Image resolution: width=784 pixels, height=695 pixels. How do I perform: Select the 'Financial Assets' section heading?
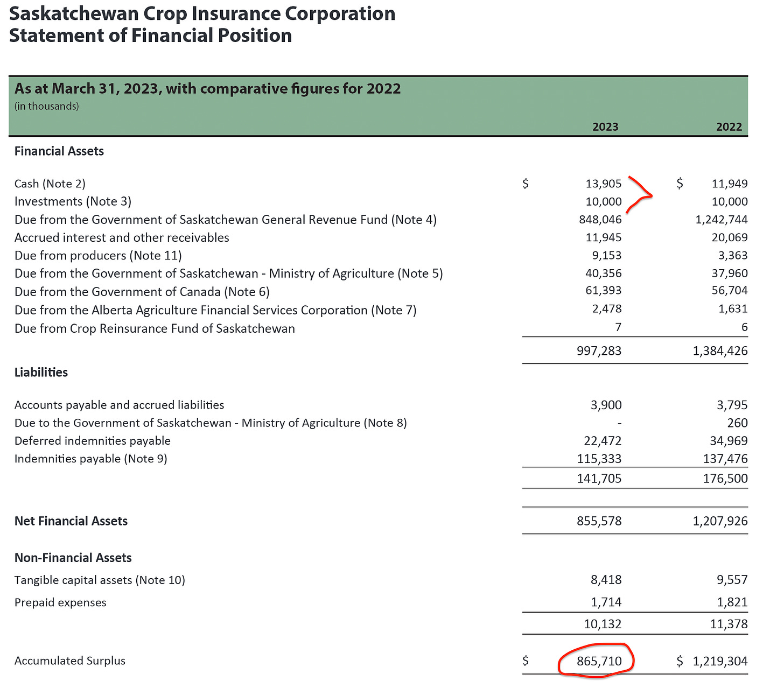tap(59, 151)
